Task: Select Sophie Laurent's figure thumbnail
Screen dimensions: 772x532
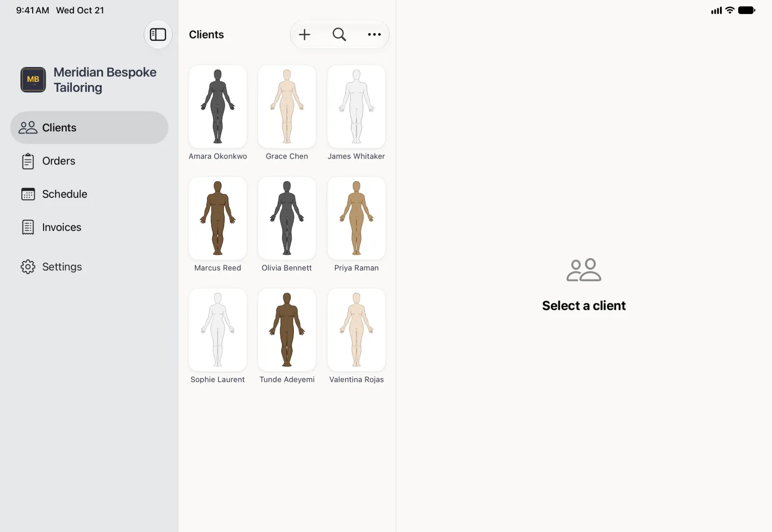Action: [218, 329]
